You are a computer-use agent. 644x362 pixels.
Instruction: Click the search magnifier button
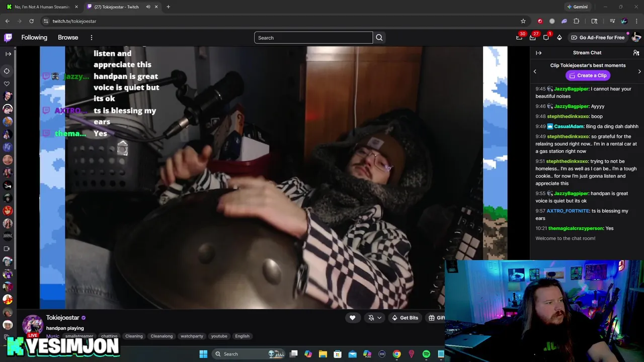[x=379, y=38]
